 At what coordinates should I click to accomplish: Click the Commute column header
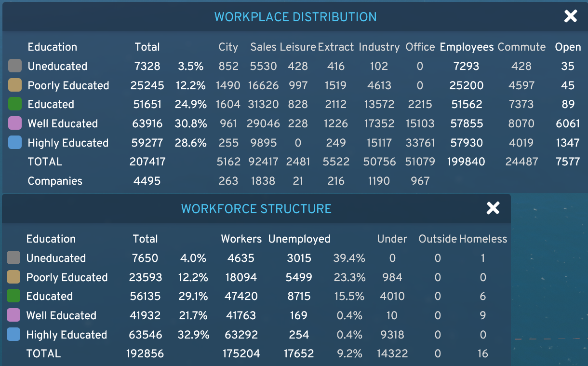(521, 47)
